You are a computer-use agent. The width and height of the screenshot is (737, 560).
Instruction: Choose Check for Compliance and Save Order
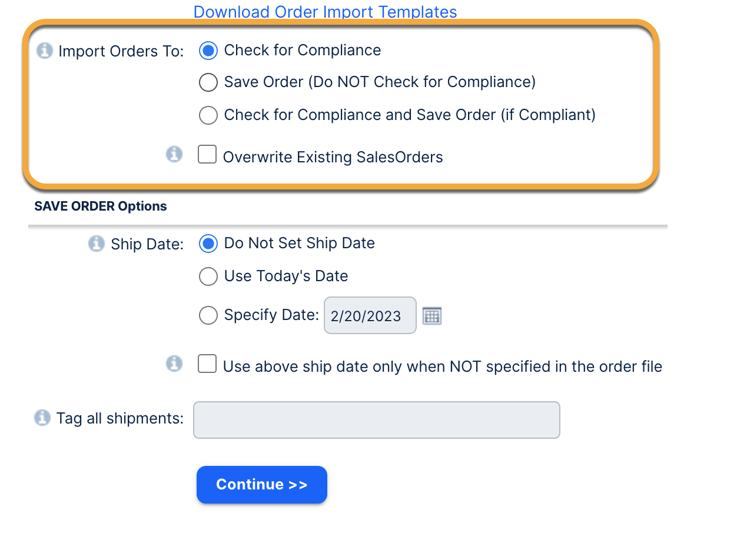pos(208,115)
